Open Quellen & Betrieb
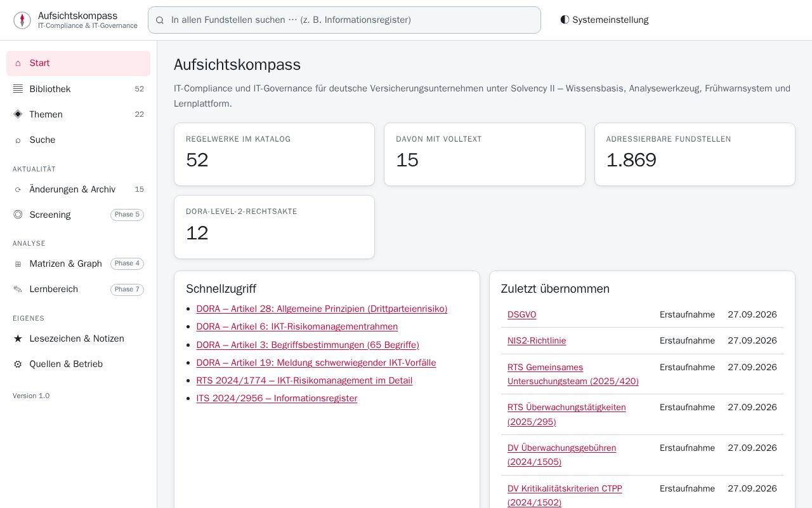The image size is (812, 508). (78, 364)
